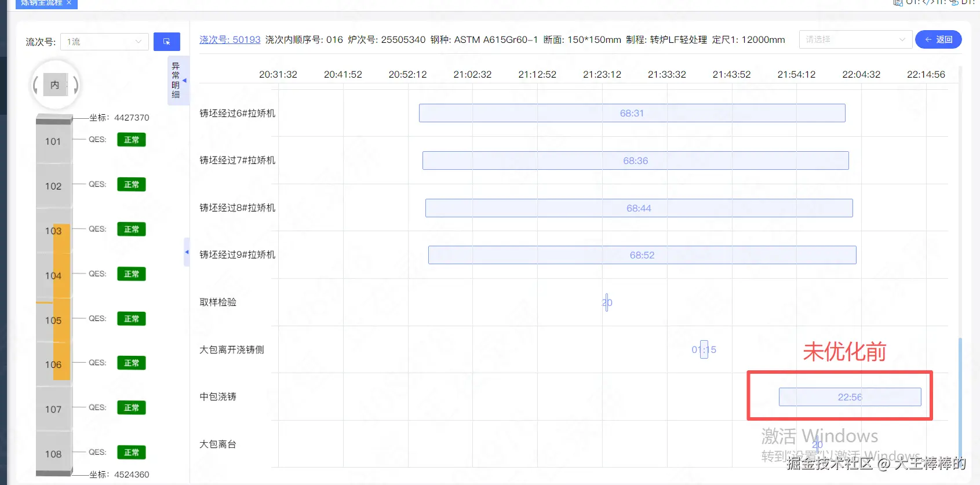The height and width of the screenshot is (485, 980).
Task: Click the 铸坯经过6#拉矫机 row label
Action: point(238,113)
